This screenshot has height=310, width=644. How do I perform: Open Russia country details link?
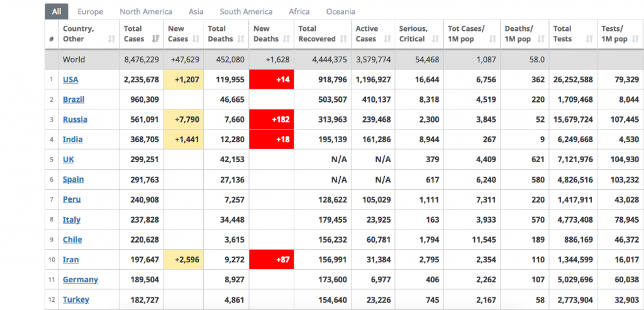[75, 119]
